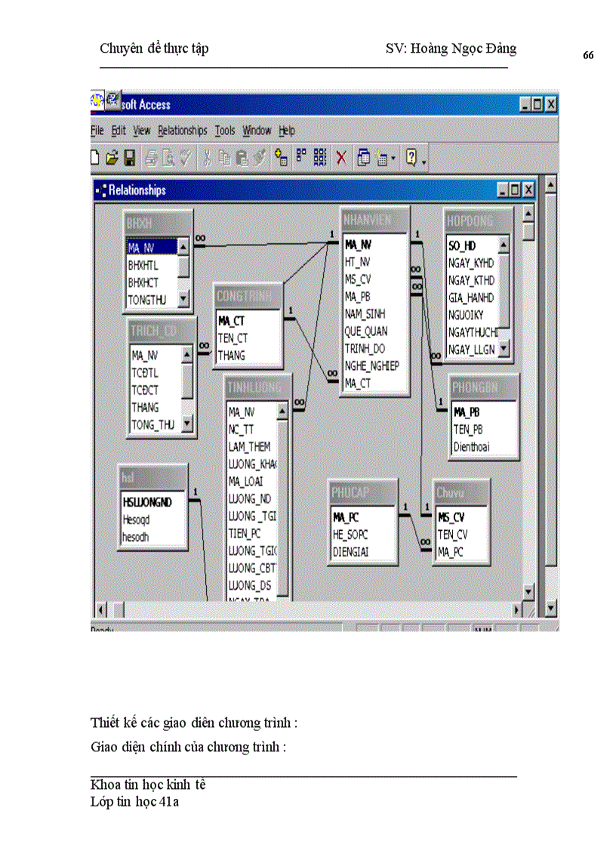This screenshot has width=616, height=848.
Task: Open Print Preview
Action: point(168,156)
